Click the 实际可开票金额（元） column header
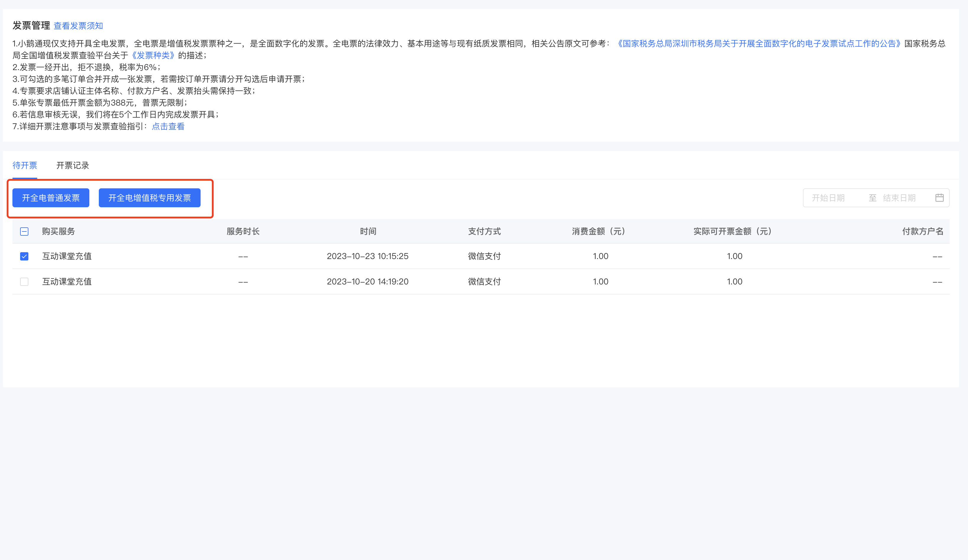 pyautogui.click(x=735, y=232)
